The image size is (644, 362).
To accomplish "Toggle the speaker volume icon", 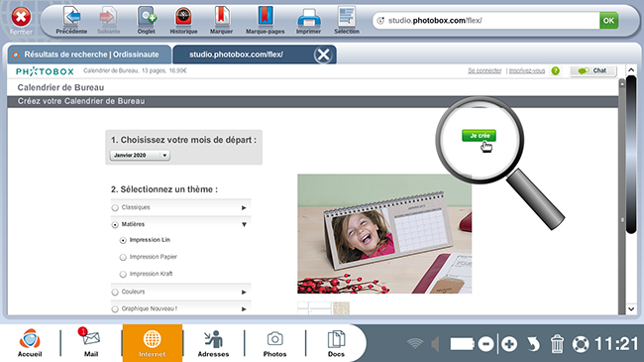I will click(x=435, y=344).
